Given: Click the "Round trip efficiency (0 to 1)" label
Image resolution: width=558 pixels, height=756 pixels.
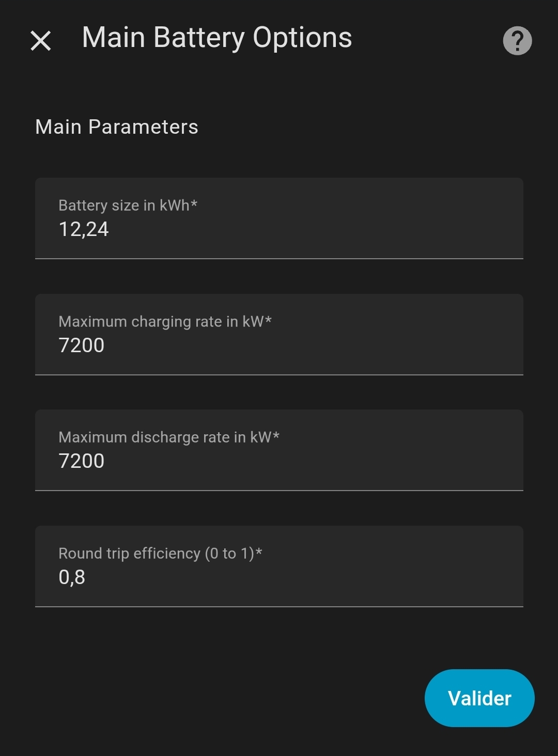Looking at the screenshot, I should (x=156, y=554).
